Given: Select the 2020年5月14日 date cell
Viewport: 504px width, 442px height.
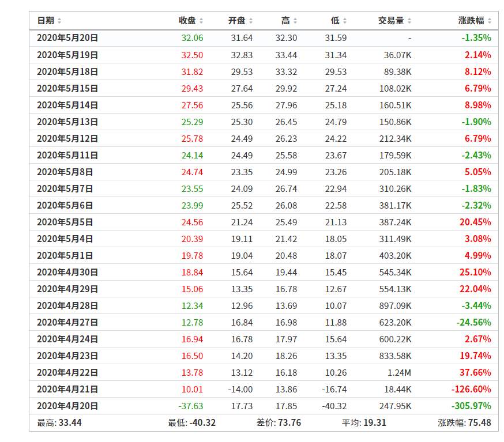Looking at the screenshot, I should (x=67, y=105).
